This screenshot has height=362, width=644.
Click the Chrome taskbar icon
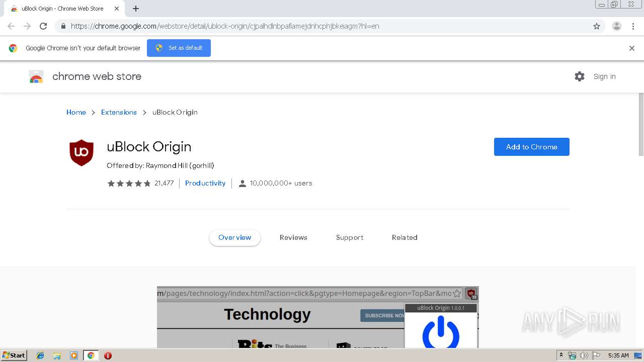coord(91,355)
